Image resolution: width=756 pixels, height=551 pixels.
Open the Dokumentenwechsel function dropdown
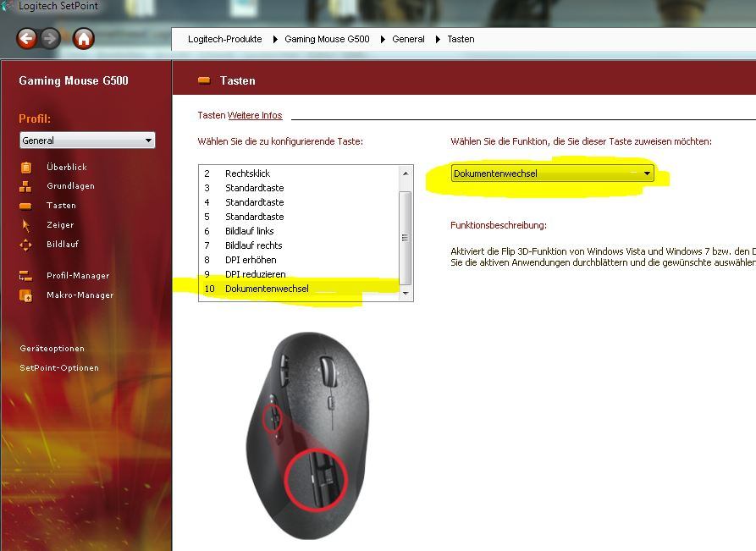click(x=553, y=174)
